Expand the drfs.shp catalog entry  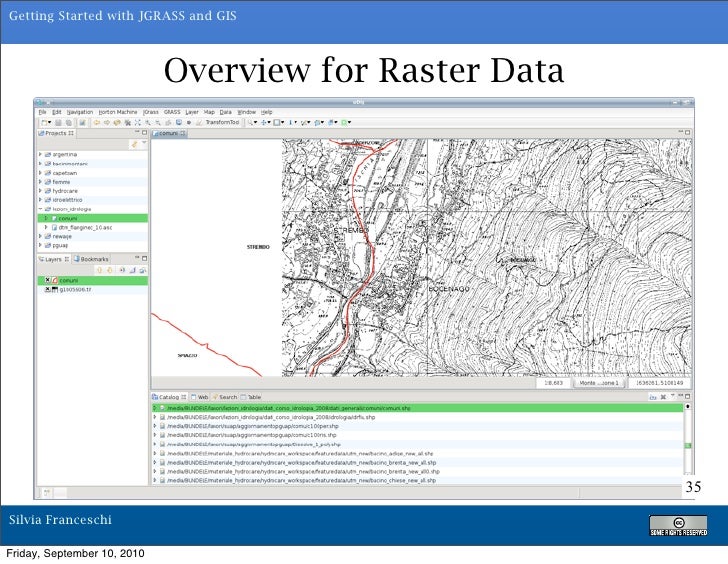[155, 417]
